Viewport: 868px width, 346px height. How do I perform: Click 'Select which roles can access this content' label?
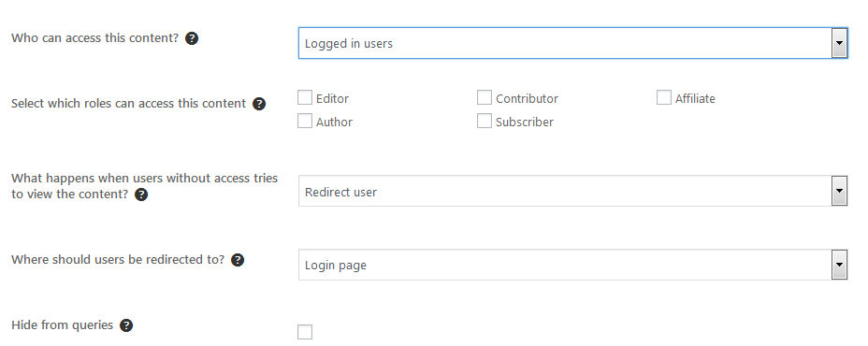[x=128, y=104]
